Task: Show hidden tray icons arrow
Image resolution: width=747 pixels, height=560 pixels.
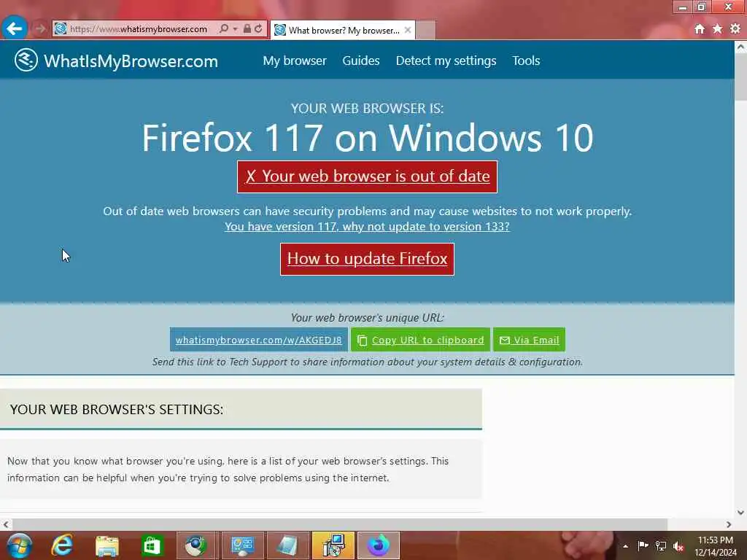Action: pos(625,546)
